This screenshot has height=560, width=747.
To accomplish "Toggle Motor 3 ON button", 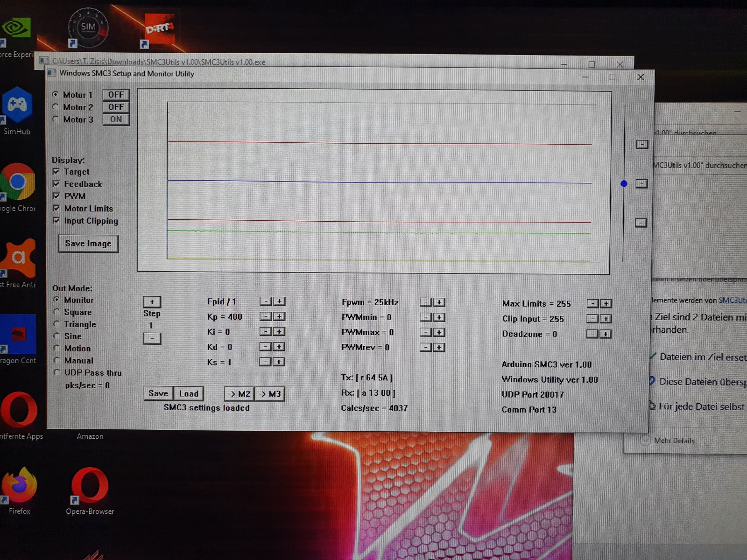I will click(116, 119).
